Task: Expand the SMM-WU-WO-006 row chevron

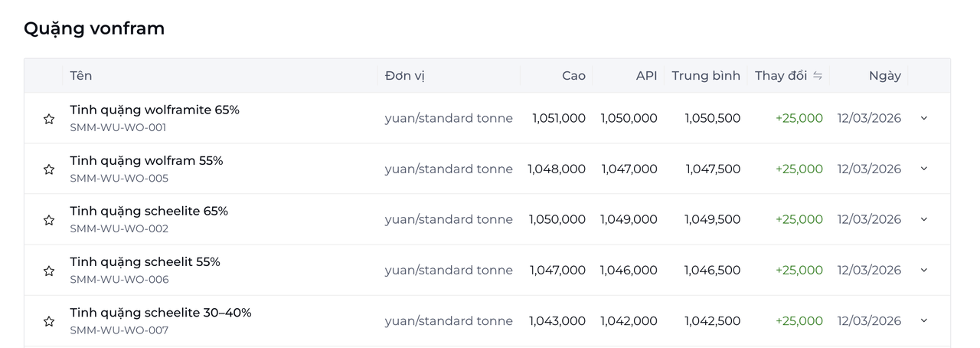Action: (x=923, y=270)
